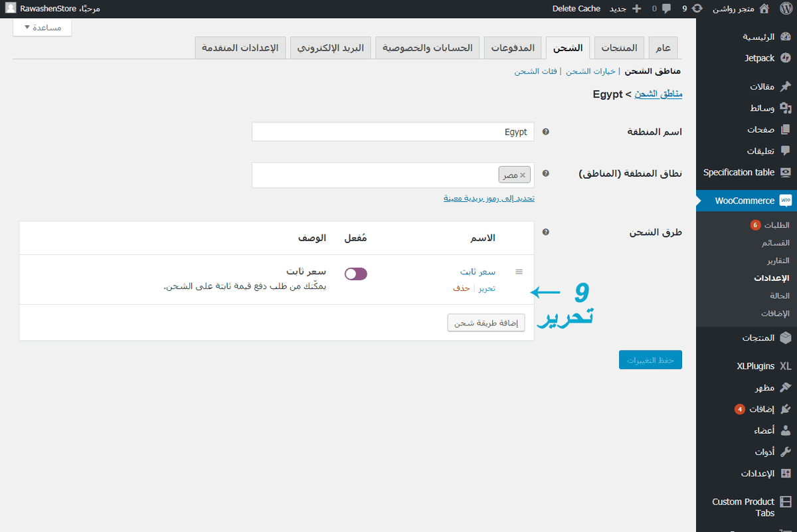Click the اسم المنطقة field containing Egypt
The image size is (797, 532).
pos(393,132)
